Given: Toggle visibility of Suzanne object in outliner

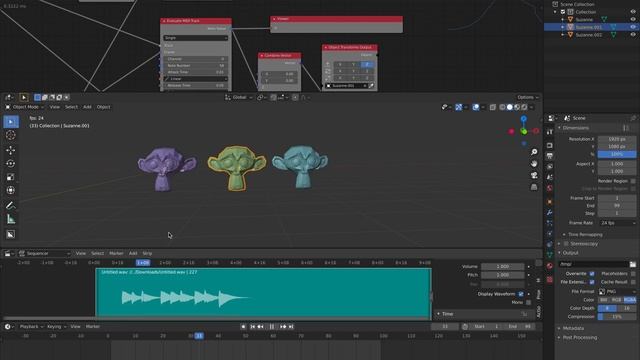Looking at the screenshot, I should tap(633, 19).
